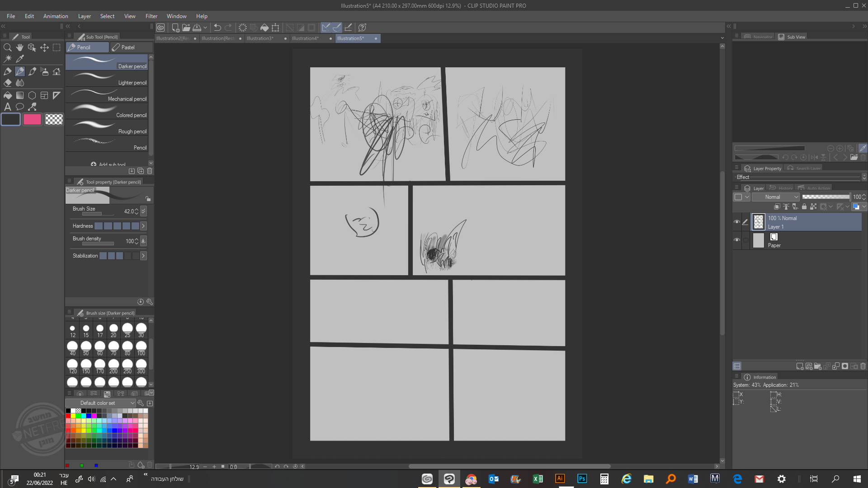Viewport: 868px width, 488px height.
Task: Expand the Hardness options arrow
Action: click(x=143, y=226)
